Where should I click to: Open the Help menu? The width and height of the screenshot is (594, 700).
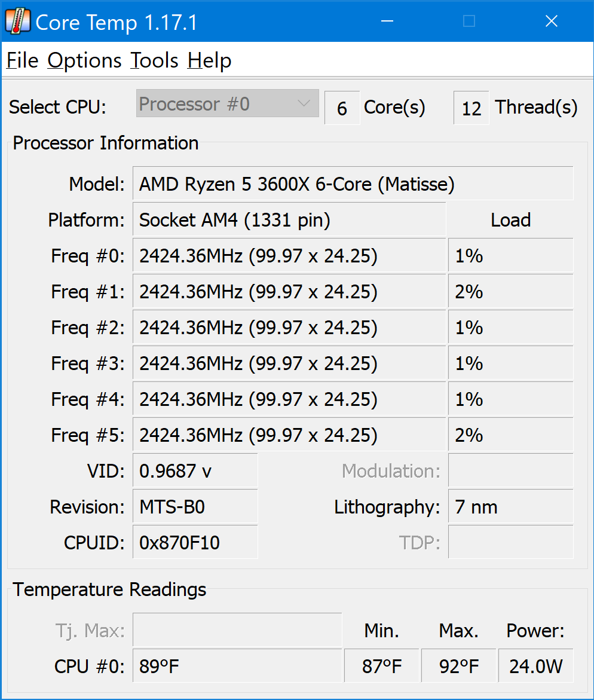[x=209, y=60]
